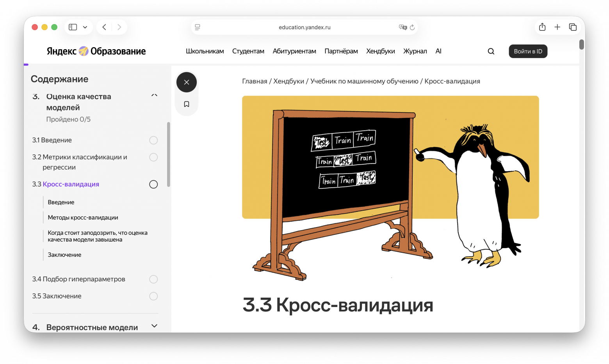Screen dimensions: 609x364
Task: Open the tab options chevron next to sidebar icon
Action: coord(85,27)
